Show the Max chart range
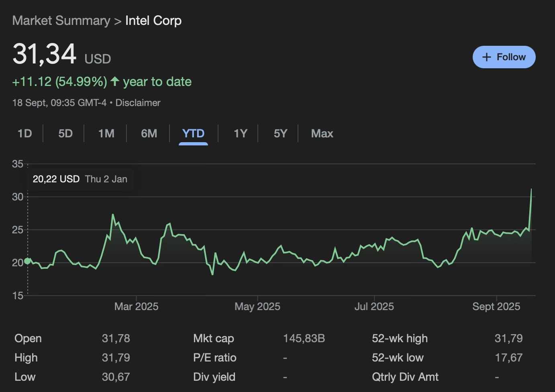This screenshot has height=392, width=555. point(322,133)
